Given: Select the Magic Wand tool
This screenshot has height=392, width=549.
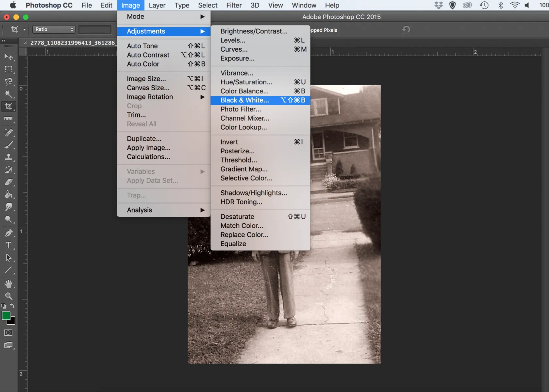Looking at the screenshot, I should [x=8, y=94].
